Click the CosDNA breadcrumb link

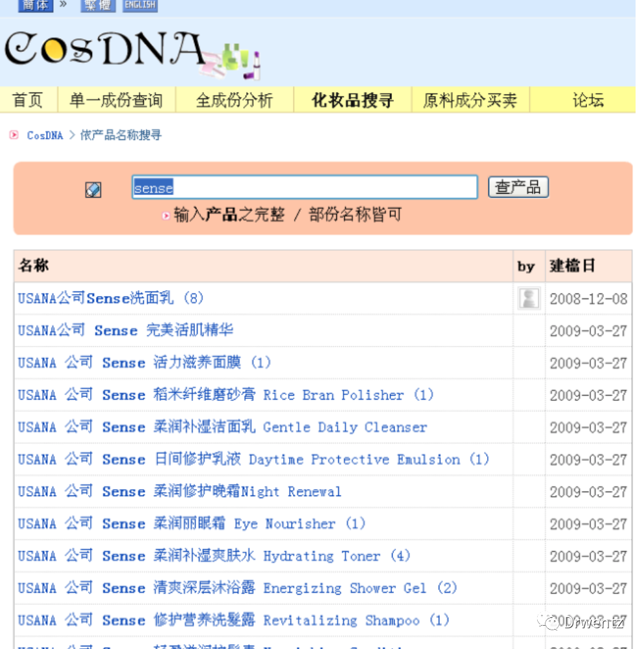point(43,136)
